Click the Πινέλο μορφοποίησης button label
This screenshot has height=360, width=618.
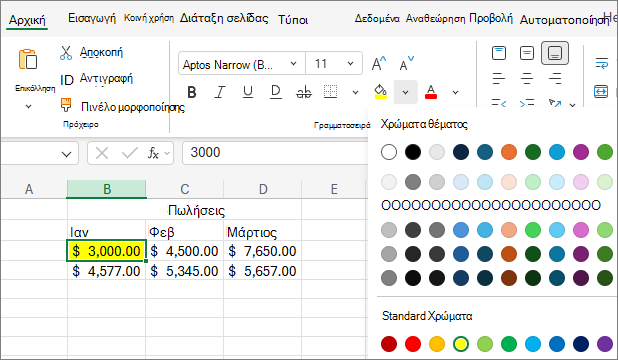click(133, 107)
